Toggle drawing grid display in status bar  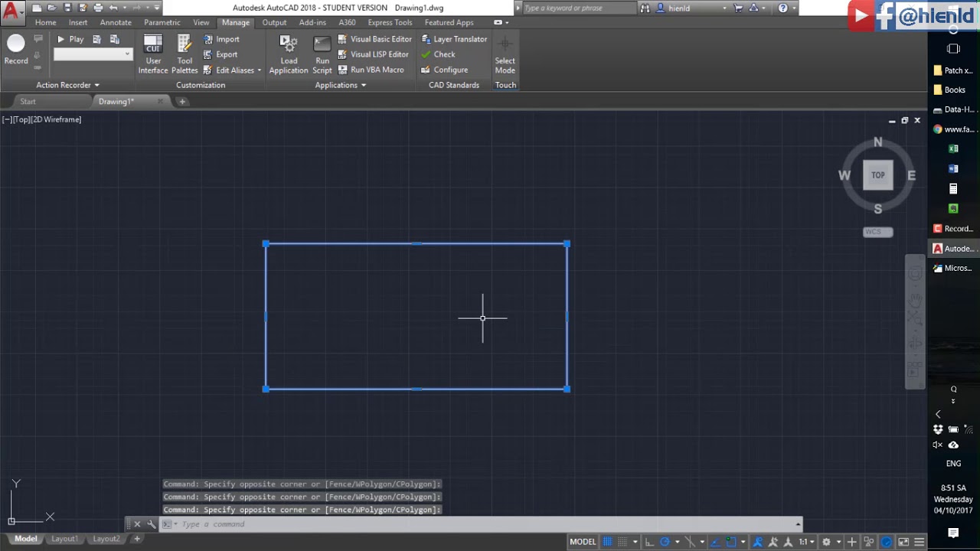click(x=608, y=542)
